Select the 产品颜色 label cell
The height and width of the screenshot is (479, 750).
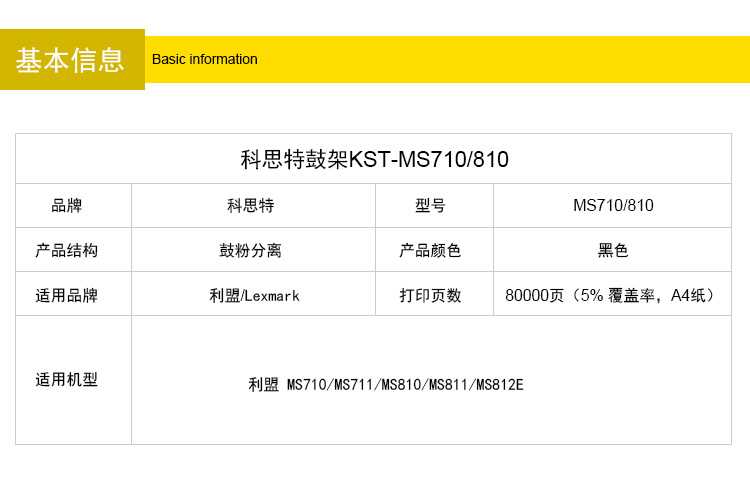[x=431, y=250]
